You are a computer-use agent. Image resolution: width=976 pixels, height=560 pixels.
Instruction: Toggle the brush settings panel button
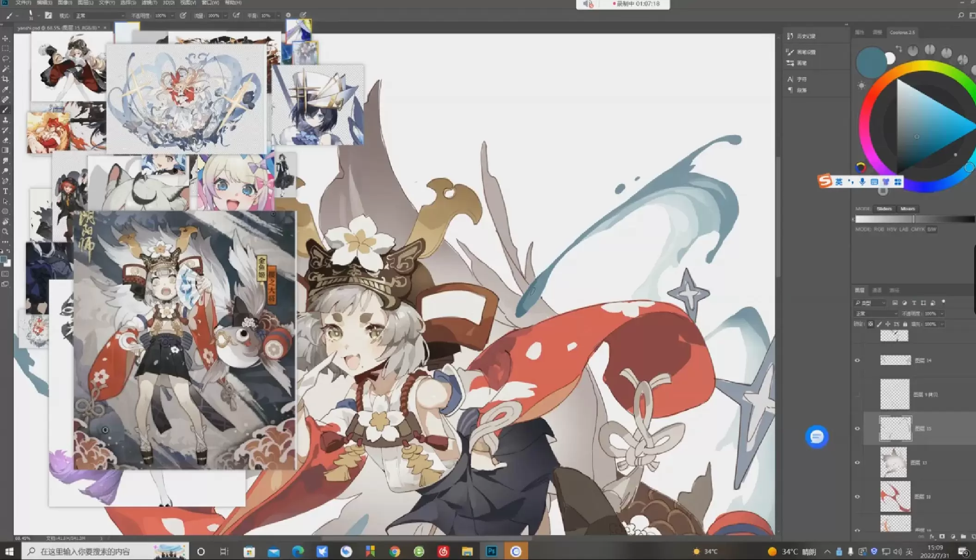point(49,16)
